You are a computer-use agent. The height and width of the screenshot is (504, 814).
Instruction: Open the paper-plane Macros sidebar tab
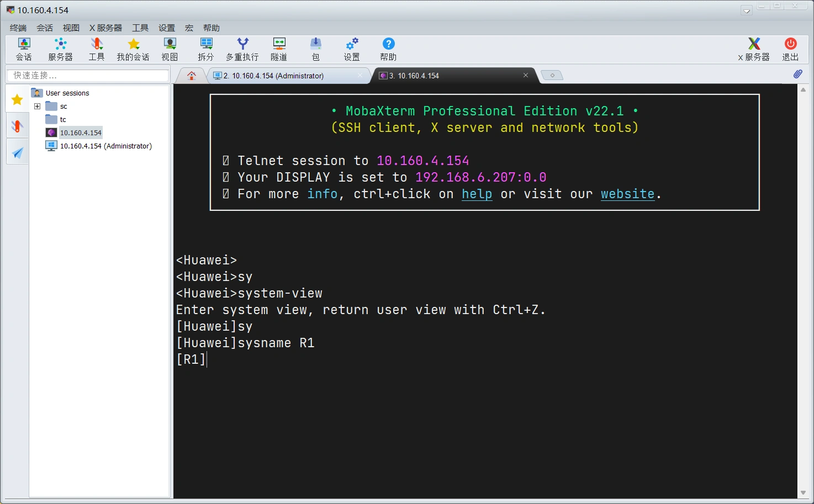pos(17,152)
